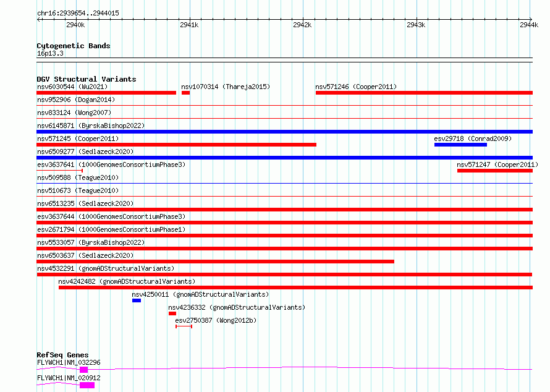The width and height of the screenshot is (550, 392).
Task: Click the 2944k ruler tick label
Action: coord(529,25)
